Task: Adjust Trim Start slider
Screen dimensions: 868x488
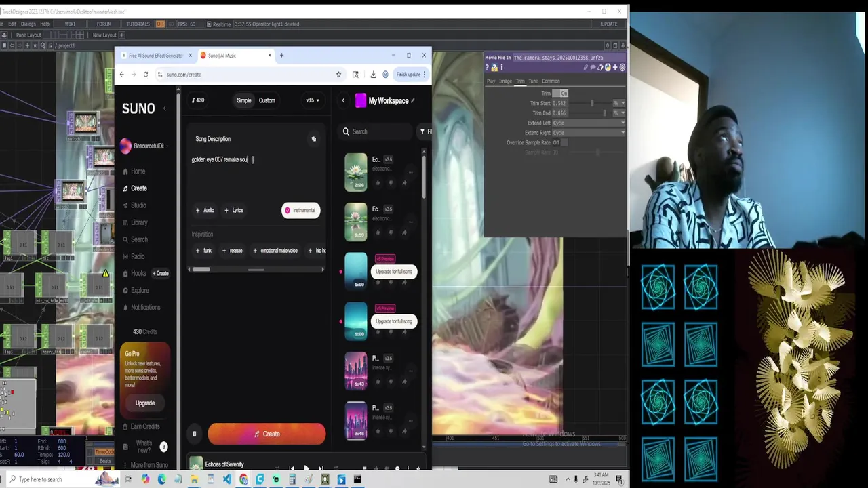Action: coord(591,103)
